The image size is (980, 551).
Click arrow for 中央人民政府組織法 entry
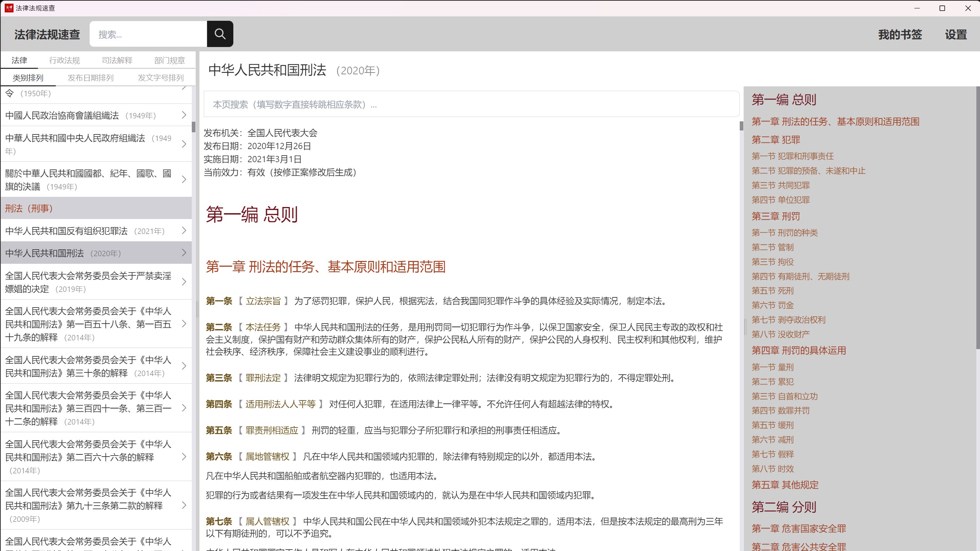(x=184, y=144)
